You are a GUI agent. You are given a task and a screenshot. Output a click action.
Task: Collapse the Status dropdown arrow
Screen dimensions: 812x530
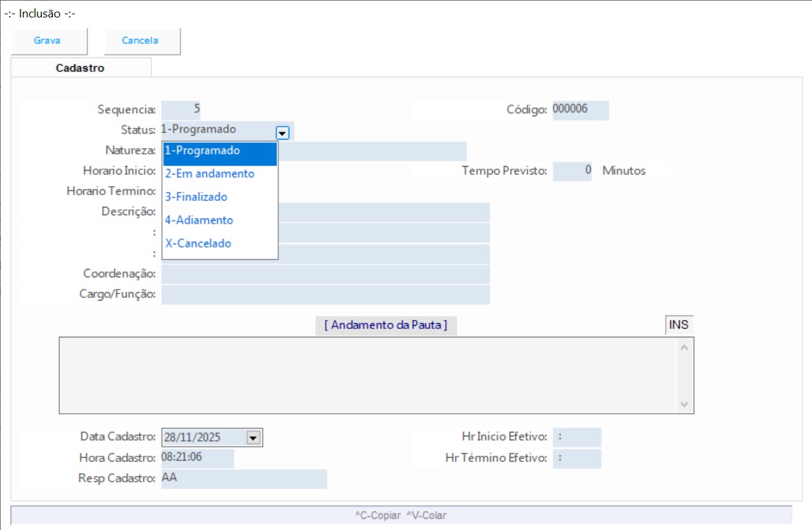pos(282,132)
